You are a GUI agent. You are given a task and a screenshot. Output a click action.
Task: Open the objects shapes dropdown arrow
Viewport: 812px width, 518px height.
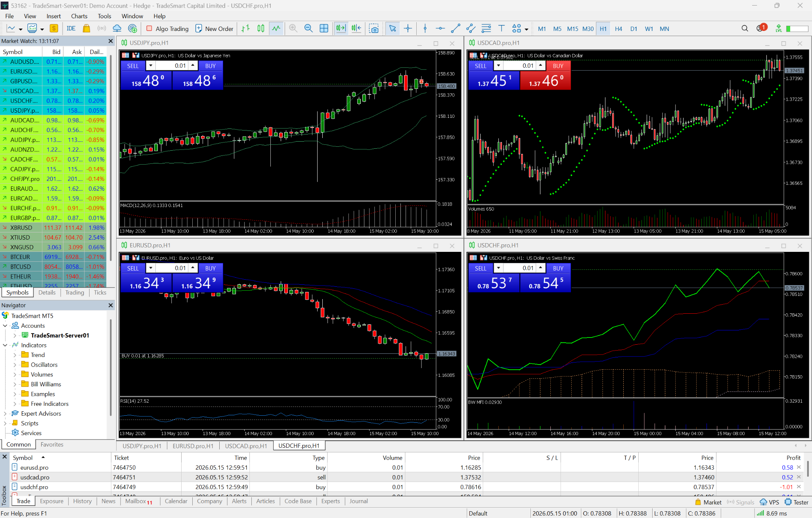tap(526, 29)
